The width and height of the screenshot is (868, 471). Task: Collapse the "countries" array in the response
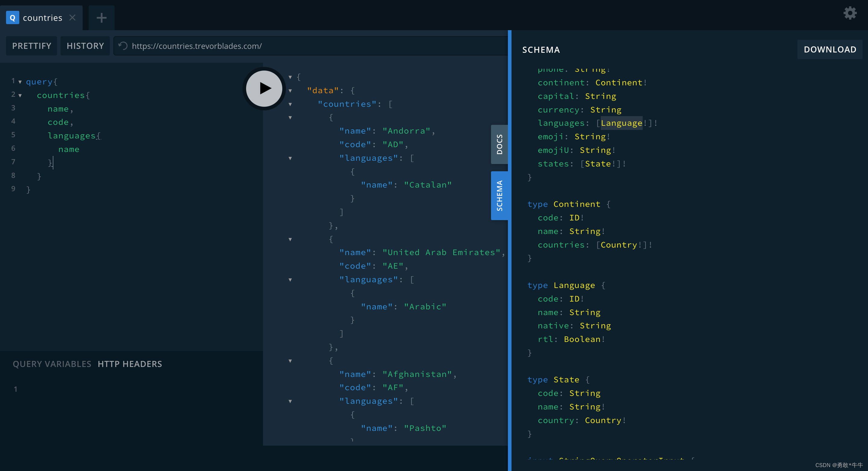[290, 104]
